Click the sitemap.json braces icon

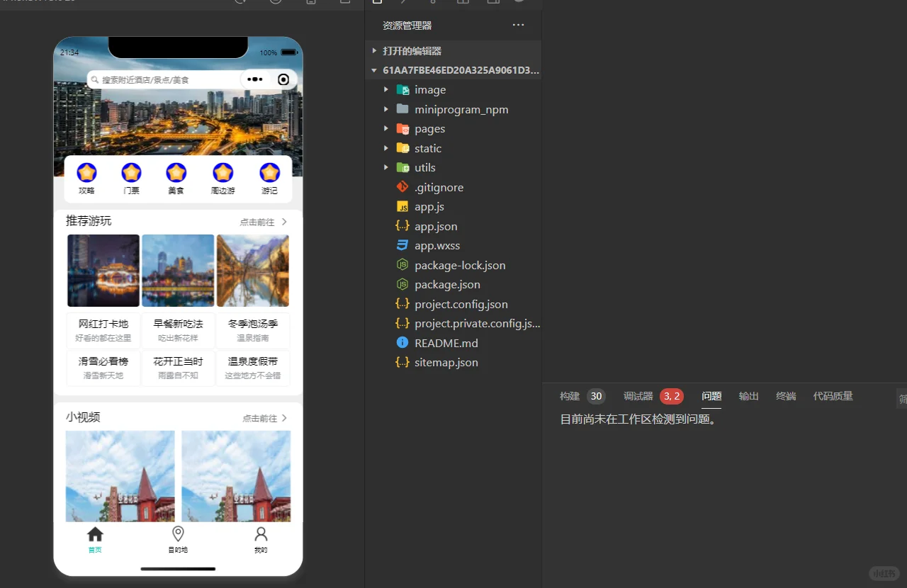tap(402, 362)
